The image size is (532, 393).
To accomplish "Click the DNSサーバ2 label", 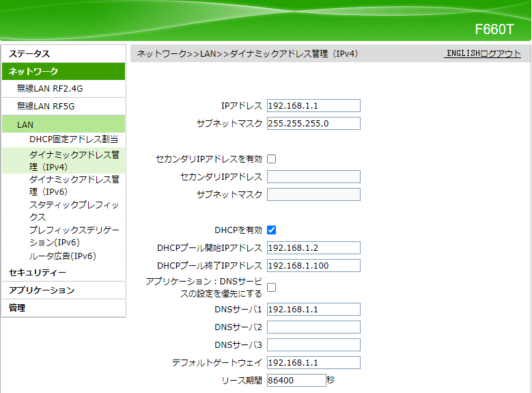I will pyautogui.click(x=238, y=327).
